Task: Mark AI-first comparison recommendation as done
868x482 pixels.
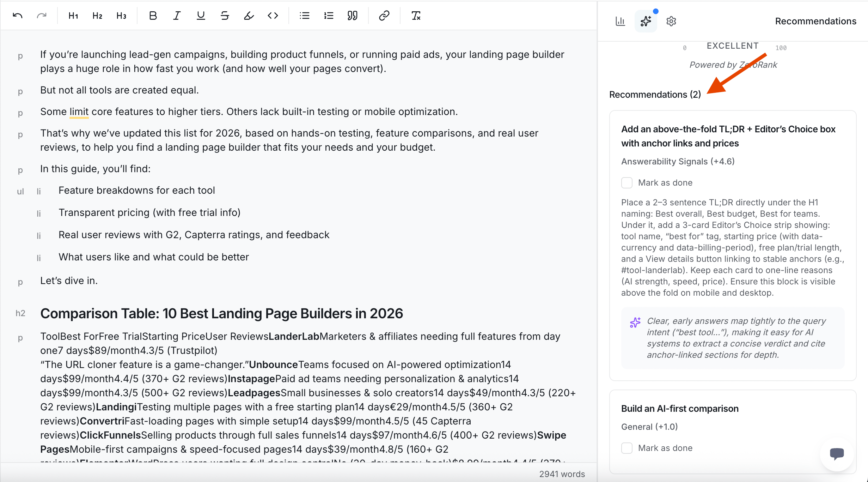Action: click(627, 448)
